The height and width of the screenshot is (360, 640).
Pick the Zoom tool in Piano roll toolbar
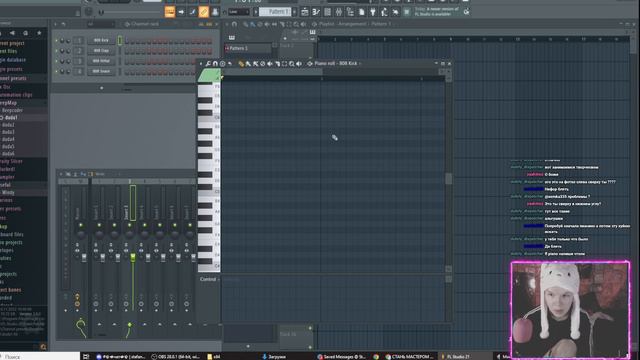pos(292,64)
